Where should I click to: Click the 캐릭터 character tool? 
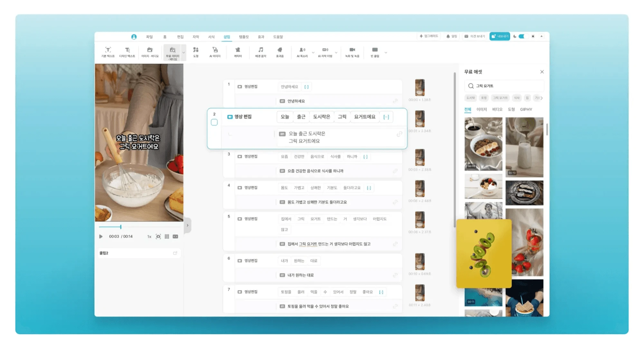pyautogui.click(x=238, y=52)
